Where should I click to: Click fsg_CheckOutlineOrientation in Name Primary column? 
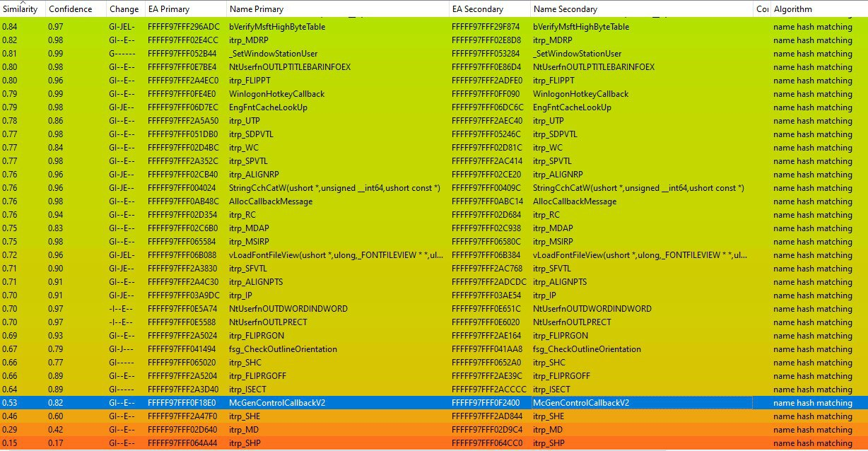[283, 349]
